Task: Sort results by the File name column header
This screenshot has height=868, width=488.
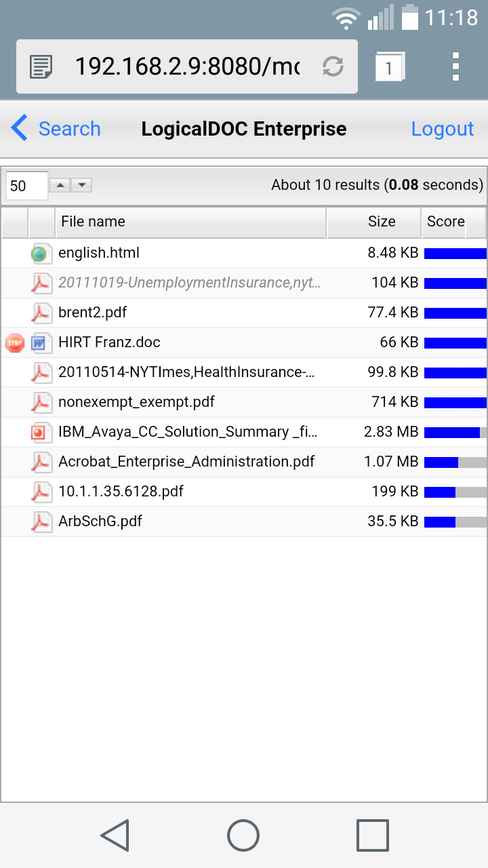Action: pos(191,222)
